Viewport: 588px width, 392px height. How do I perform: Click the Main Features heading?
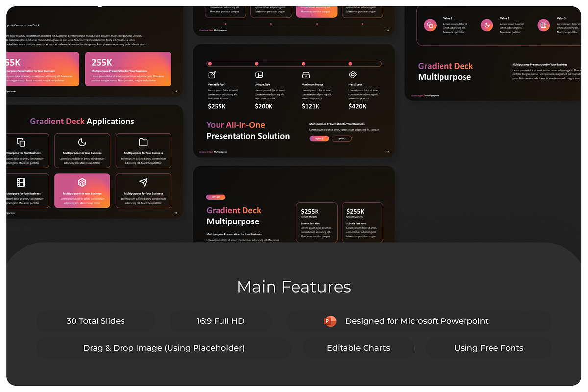pyautogui.click(x=294, y=287)
